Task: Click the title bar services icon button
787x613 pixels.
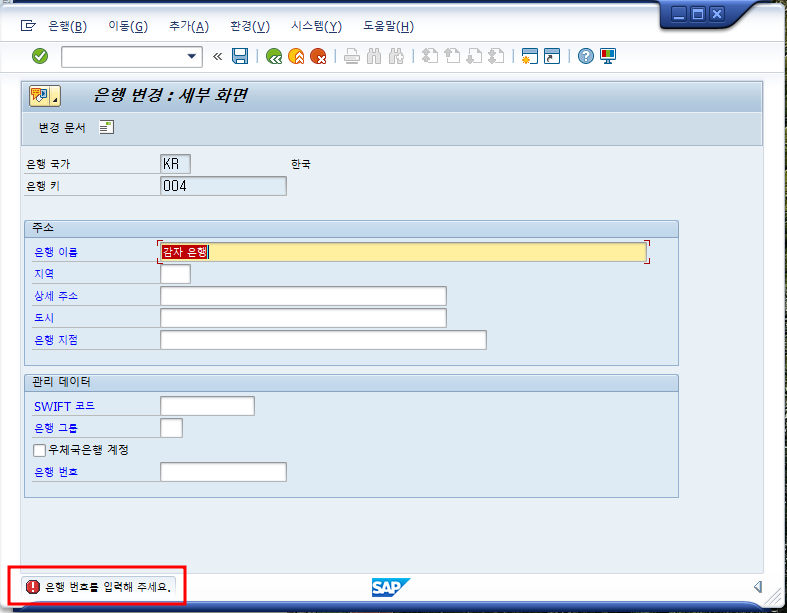Action: pyautogui.click(x=45, y=95)
